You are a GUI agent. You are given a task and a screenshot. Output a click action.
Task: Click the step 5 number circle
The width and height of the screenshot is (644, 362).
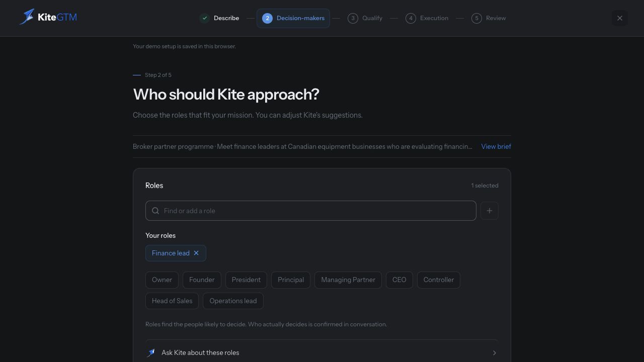pos(476,18)
